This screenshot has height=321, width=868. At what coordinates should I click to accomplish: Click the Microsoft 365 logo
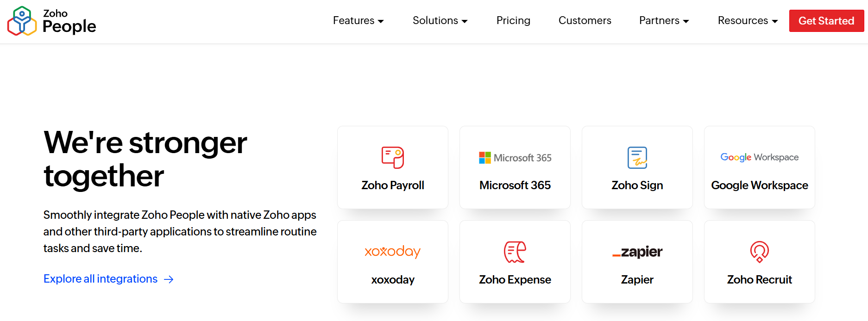tap(515, 158)
